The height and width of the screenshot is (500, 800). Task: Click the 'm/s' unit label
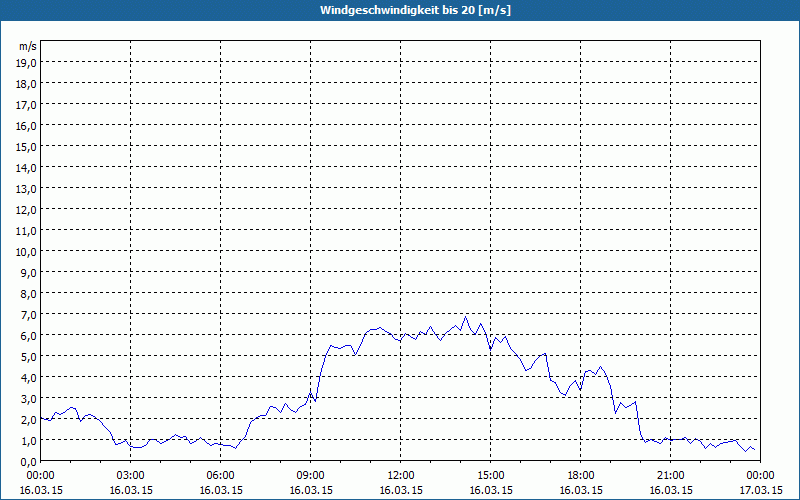click(x=28, y=46)
